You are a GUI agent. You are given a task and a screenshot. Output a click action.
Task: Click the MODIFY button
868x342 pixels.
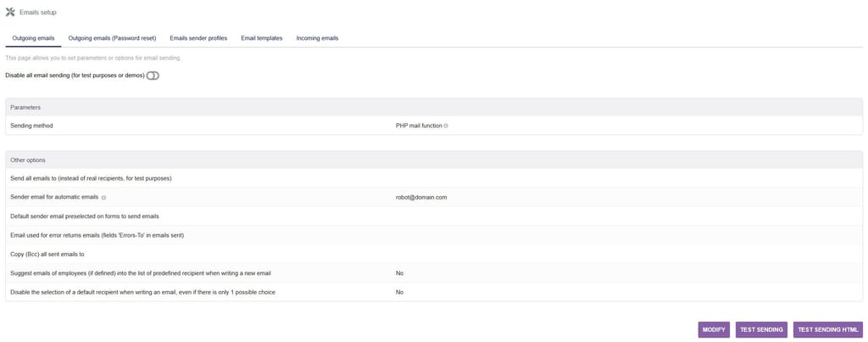point(714,330)
